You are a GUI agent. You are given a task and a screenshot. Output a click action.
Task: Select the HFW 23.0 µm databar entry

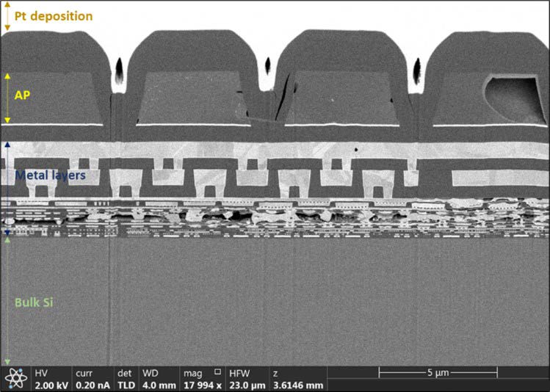[x=247, y=380]
